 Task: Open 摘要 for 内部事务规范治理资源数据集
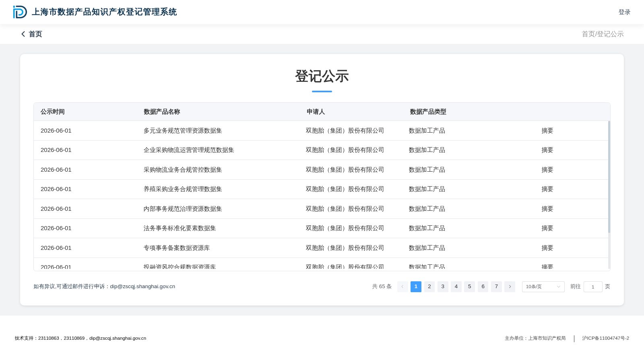tap(547, 209)
